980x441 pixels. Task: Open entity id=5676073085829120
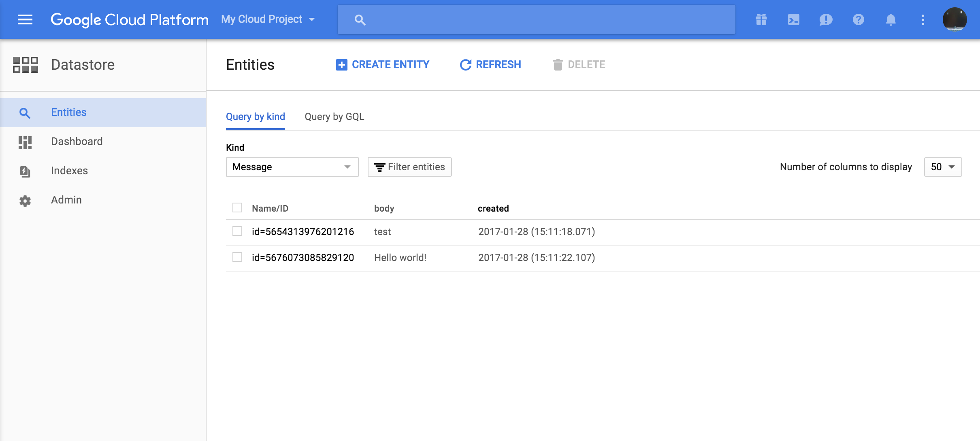coord(303,258)
